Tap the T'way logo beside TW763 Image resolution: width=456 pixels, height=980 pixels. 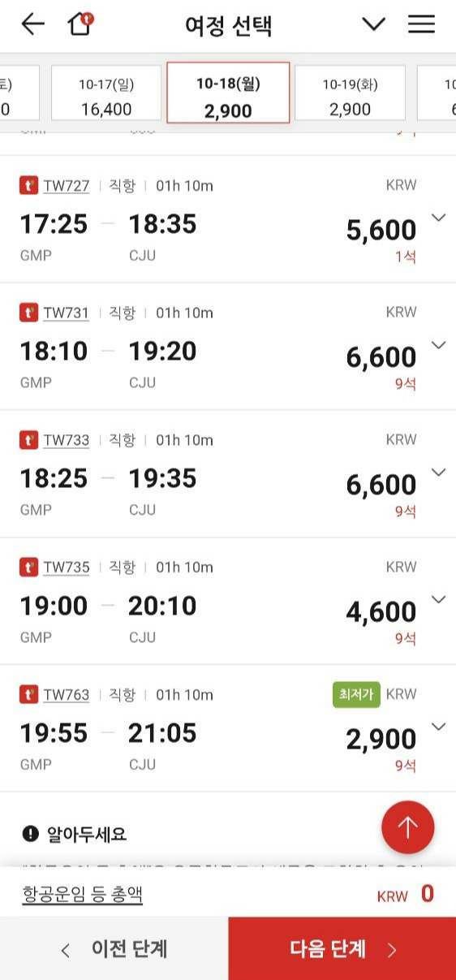pyautogui.click(x=28, y=694)
